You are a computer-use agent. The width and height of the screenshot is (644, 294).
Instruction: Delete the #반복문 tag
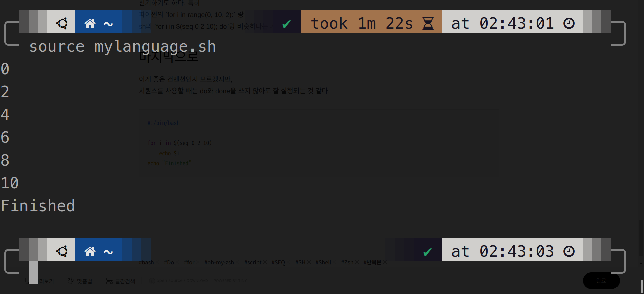[385, 262]
